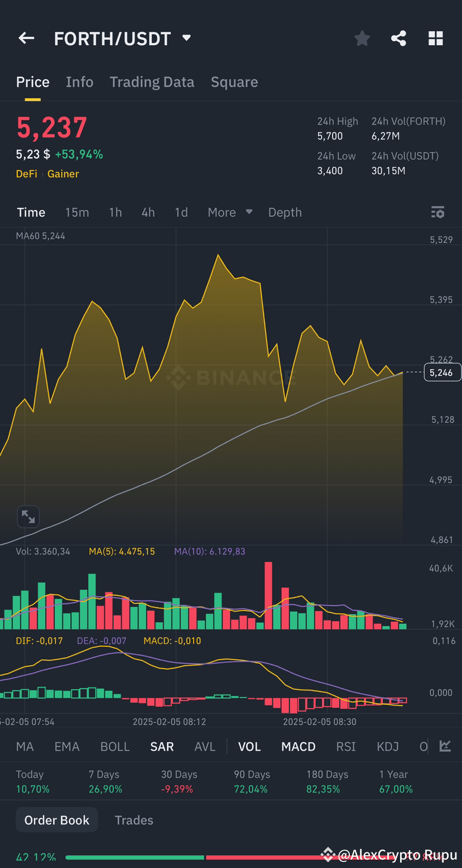This screenshot has height=868, width=462.
Task: Switch to the Trading Data tab
Action: [x=152, y=82]
